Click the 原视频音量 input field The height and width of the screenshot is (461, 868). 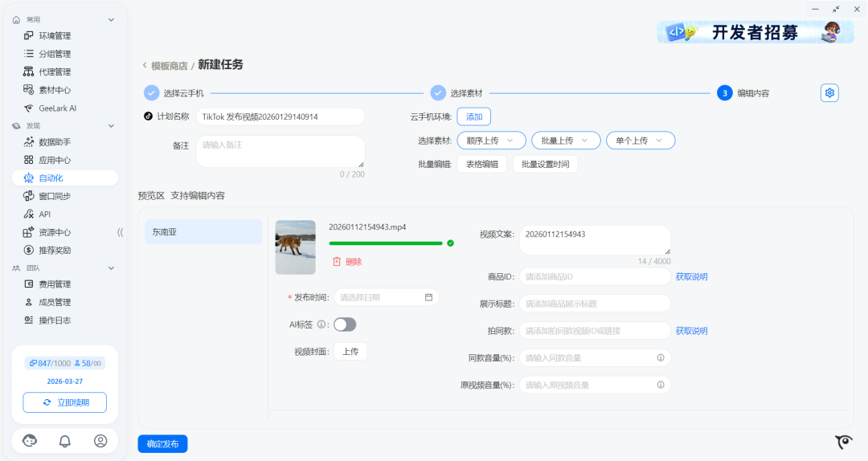[595, 385]
